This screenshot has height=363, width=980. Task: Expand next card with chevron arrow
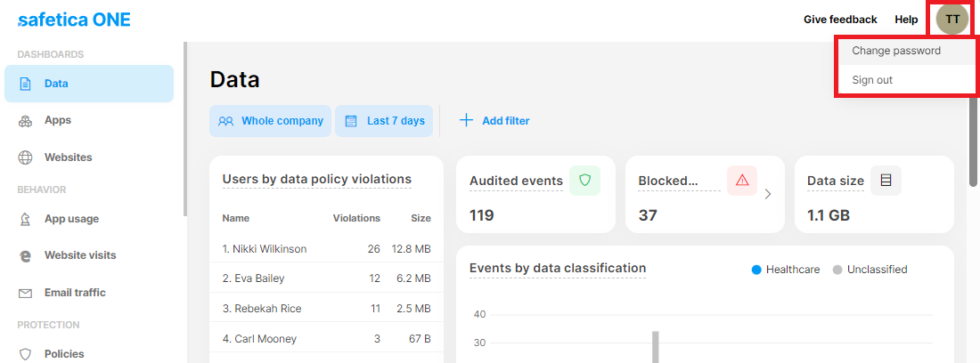(x=768, y=194)
